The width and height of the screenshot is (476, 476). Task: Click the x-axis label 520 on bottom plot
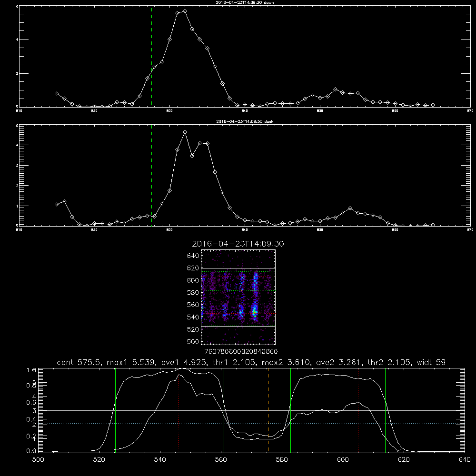point(99,460)
